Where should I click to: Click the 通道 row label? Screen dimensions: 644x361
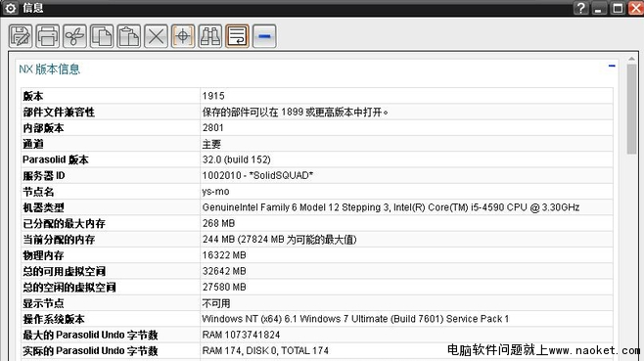click(33, 144)
